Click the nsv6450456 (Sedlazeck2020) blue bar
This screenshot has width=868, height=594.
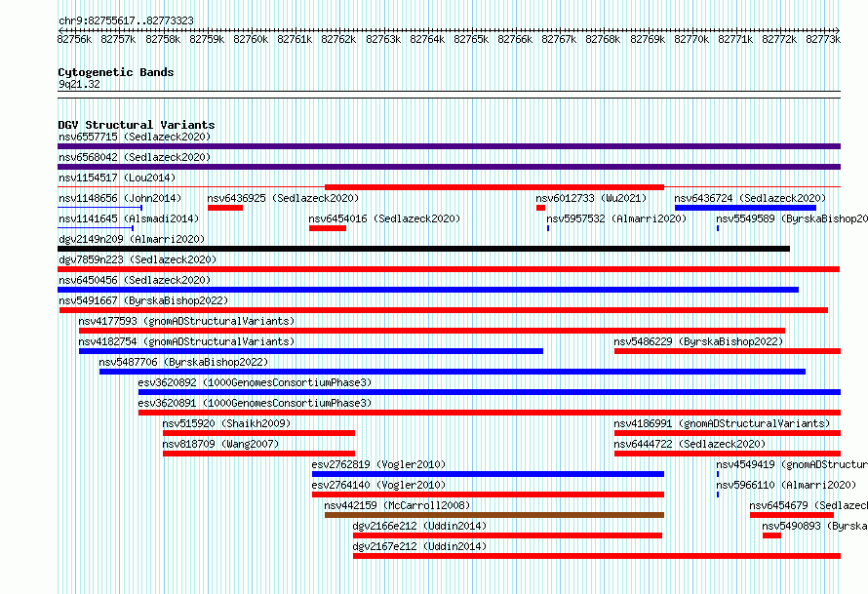[428, 290]
